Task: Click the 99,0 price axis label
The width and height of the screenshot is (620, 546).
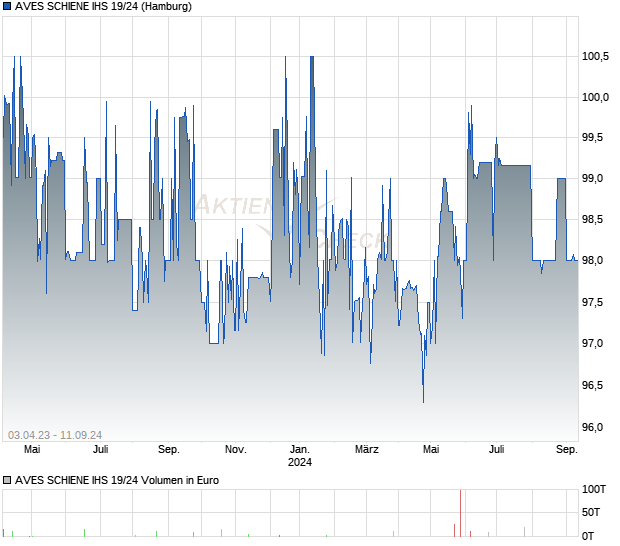Action: pyautogui.click(x=593, y=179)
